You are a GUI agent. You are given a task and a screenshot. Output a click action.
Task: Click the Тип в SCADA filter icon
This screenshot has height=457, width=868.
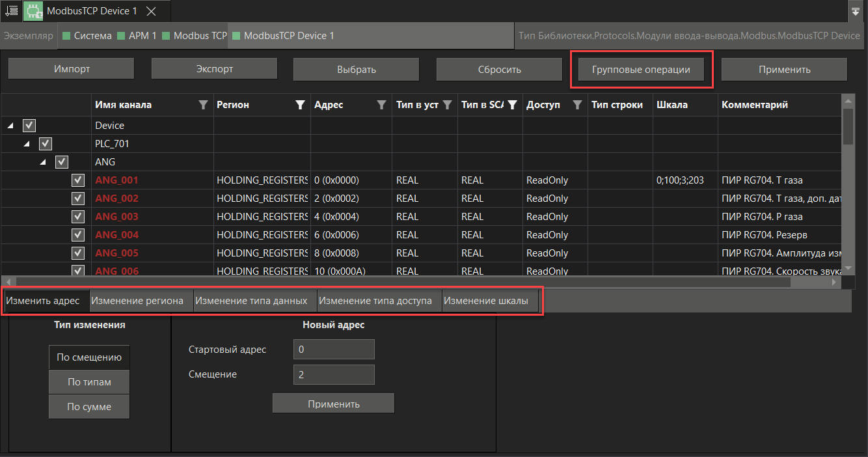[x=512, y=105]
